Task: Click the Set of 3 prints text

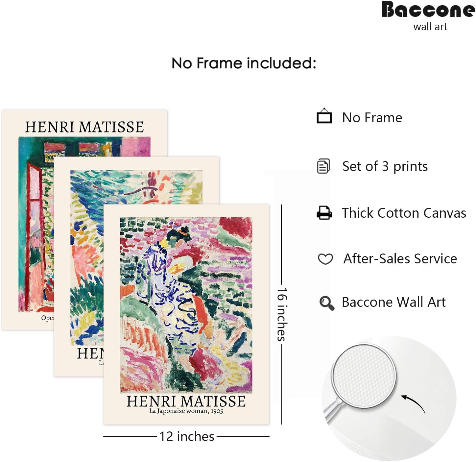Action: [x=385, y=166]
